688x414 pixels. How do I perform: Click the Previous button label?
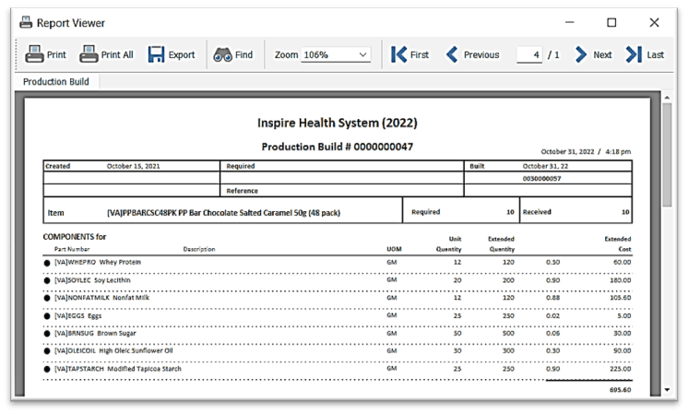point(481,55)
